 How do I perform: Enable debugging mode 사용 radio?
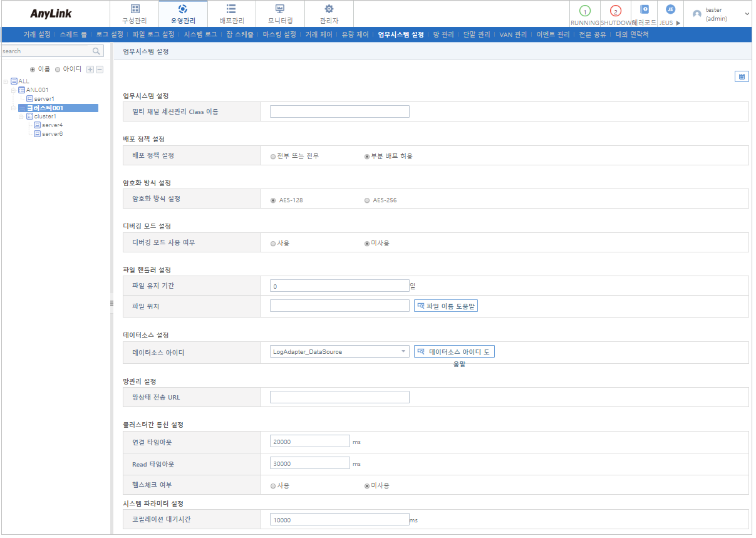click(273, 244)
